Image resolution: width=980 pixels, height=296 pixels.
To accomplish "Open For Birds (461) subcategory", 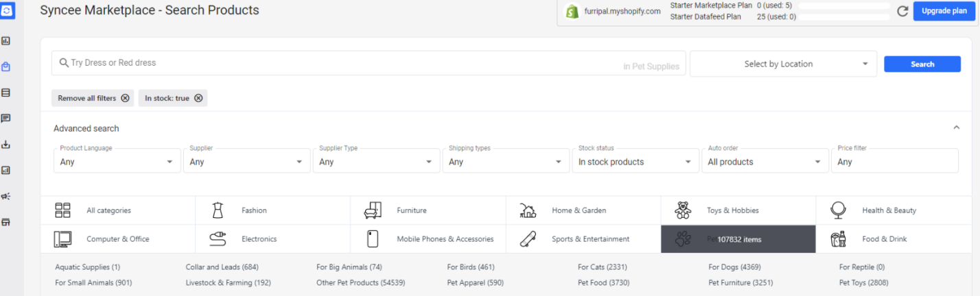I will [x=471, y=267].
